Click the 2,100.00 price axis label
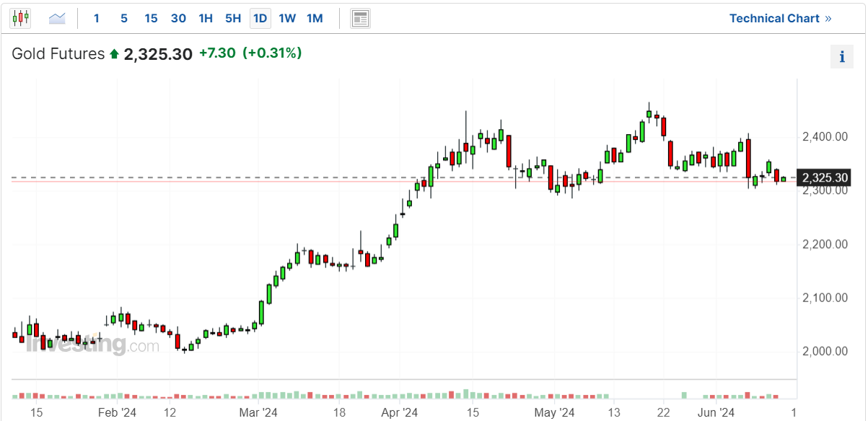 pyautogui.click(x=825, y=298)
